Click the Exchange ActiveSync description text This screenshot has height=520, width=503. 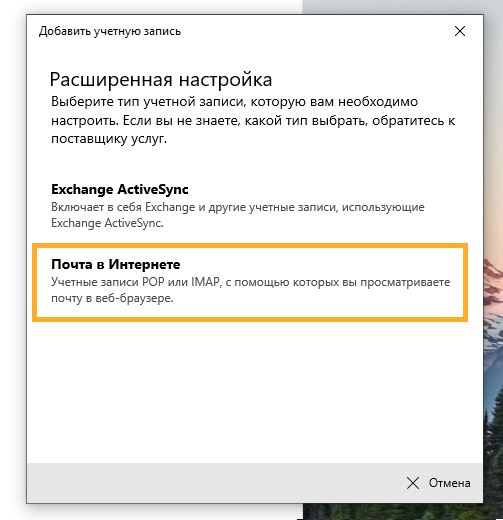[x=238, y=215]
